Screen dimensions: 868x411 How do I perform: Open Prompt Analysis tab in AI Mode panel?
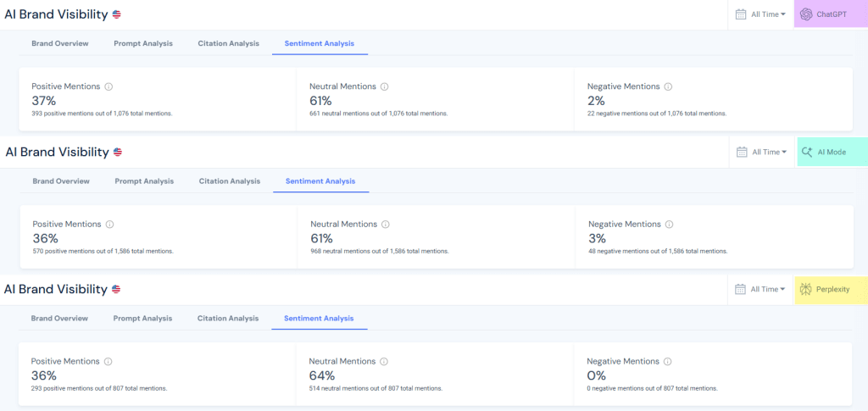click(x=144, y=181)
